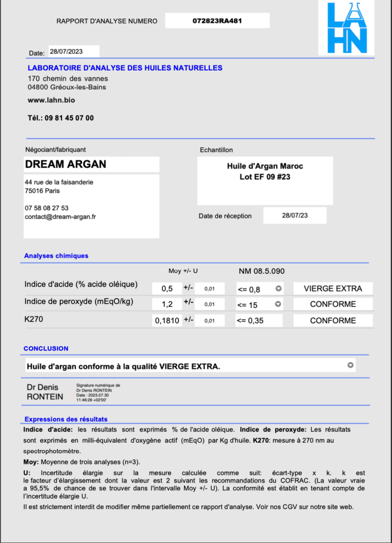Click the Dr Denis RONTEIN digital signature
Screen dimensions: 392x543
click(73, 392)
